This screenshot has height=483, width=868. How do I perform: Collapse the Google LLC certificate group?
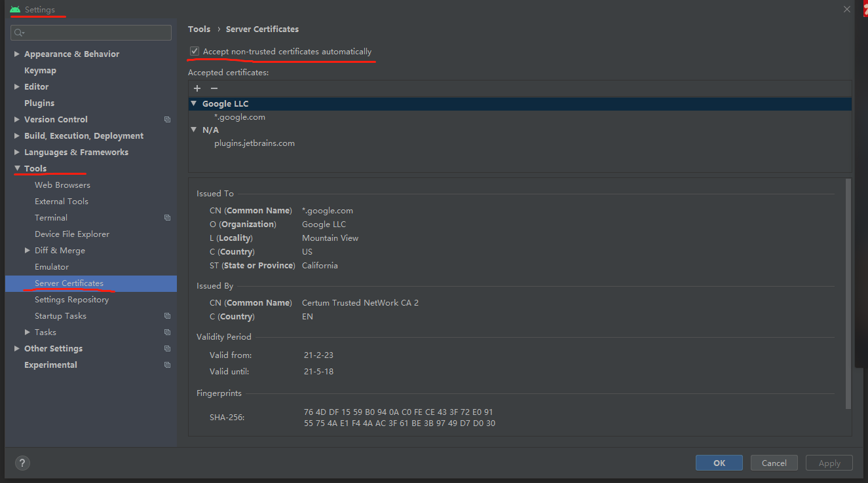coord(194,103)
